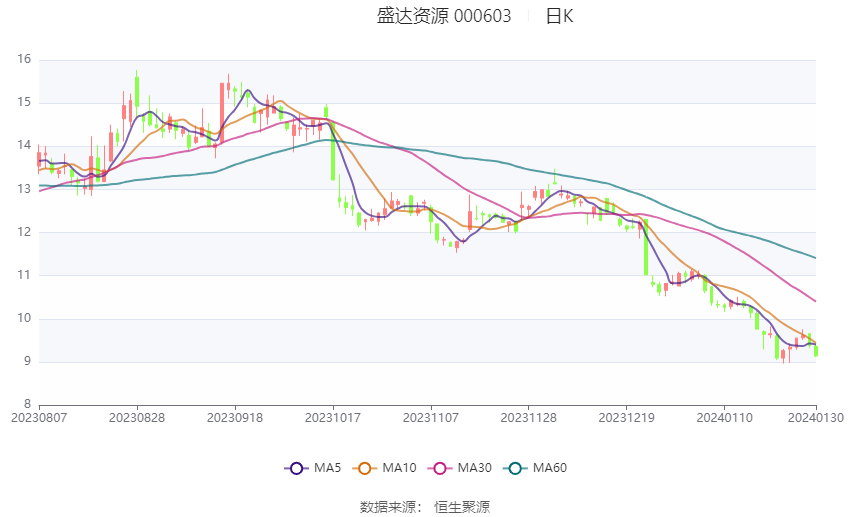Click the long green candle after 20231219
850x517 pixels.
[x=646, y=248]
